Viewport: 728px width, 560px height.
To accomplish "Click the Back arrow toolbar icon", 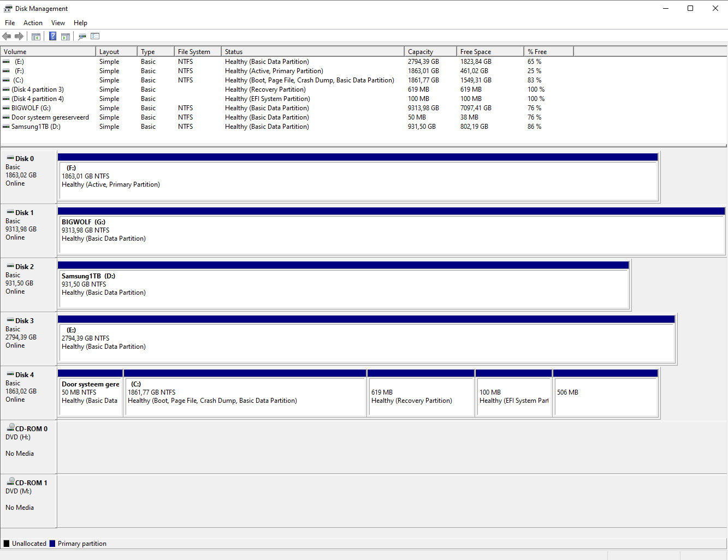I will point(7,37).
